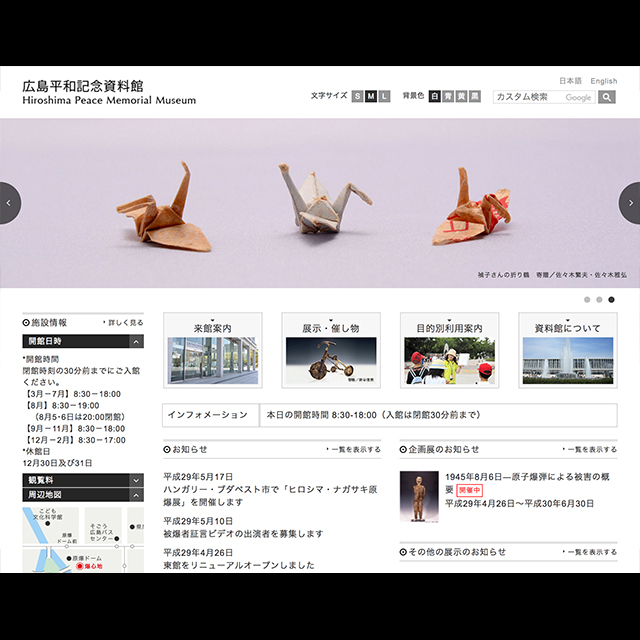Show full list for その他の展示のお知らせ

pos(590,552)
